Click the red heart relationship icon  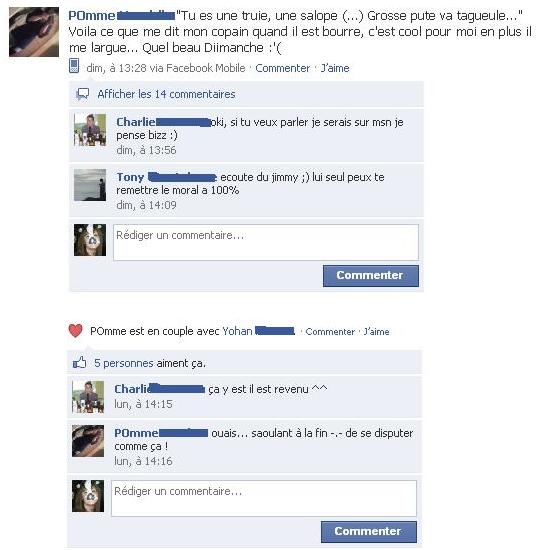click(x=75, y=330)
